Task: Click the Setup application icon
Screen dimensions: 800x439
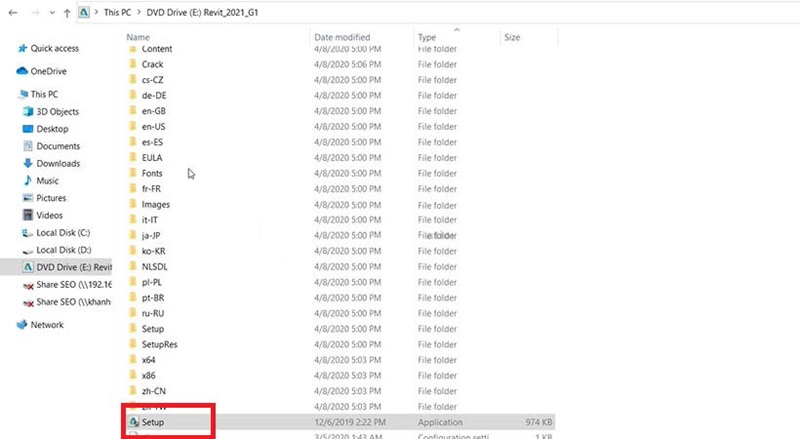Action: [x=132, y=423]
